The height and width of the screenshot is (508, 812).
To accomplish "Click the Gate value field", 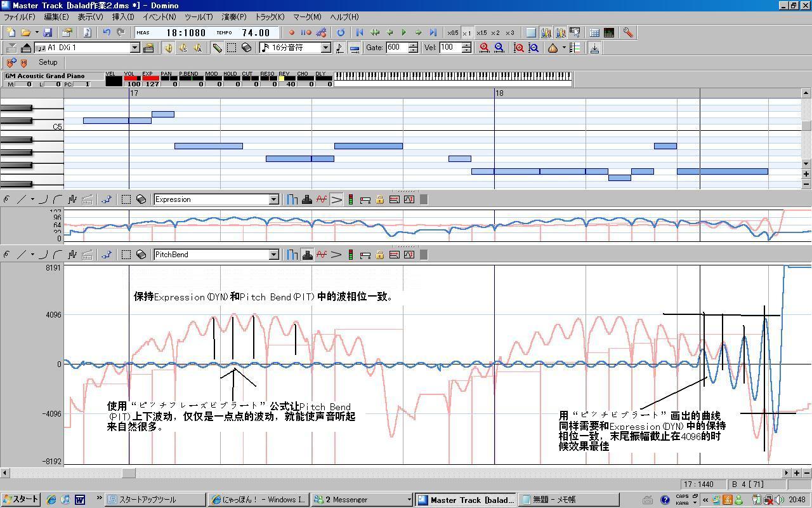I will pos(396,48).
